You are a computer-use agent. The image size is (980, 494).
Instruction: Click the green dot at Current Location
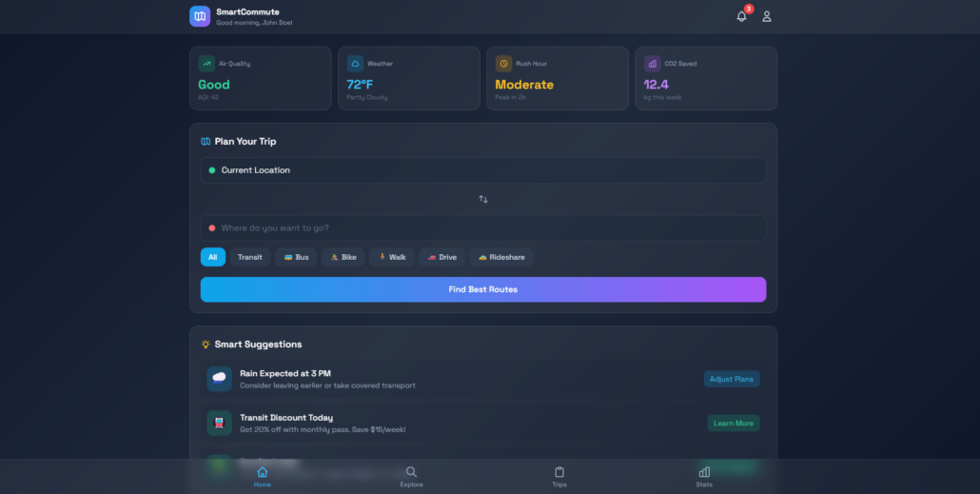(x=212, y=170)
